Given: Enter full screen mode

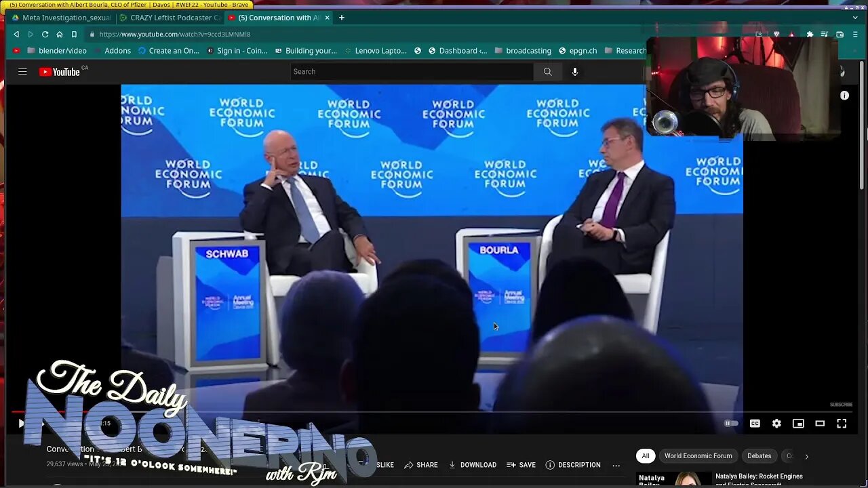Looking at the screenshot, I should pyautogui.click(x=842, y=424).
